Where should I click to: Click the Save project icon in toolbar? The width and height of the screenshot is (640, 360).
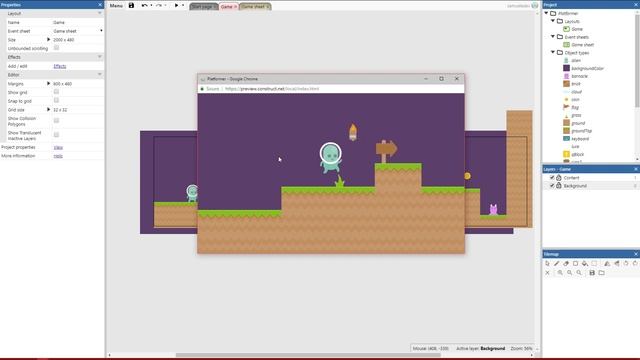(x=131, y=6)
